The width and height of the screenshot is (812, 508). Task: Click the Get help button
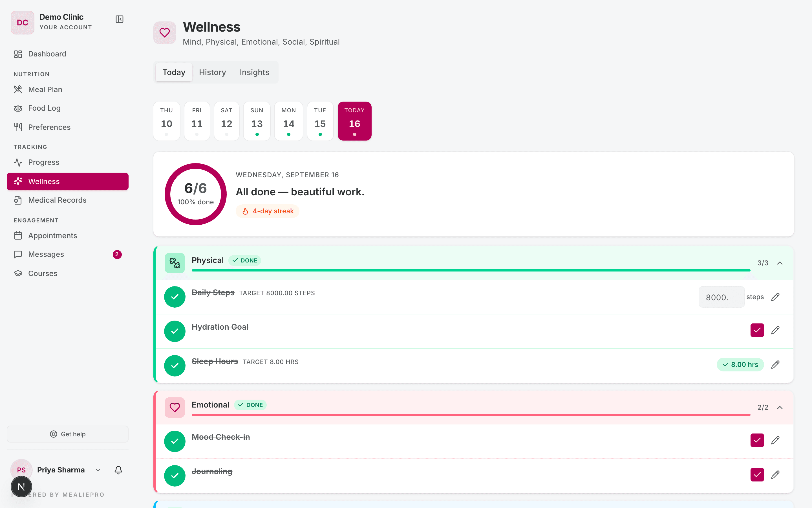pyautogui.click(x=67, y=434)
